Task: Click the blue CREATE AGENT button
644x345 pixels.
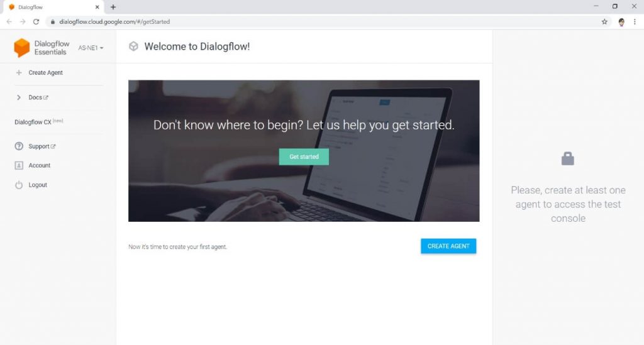Action: [x=448, y=246]
